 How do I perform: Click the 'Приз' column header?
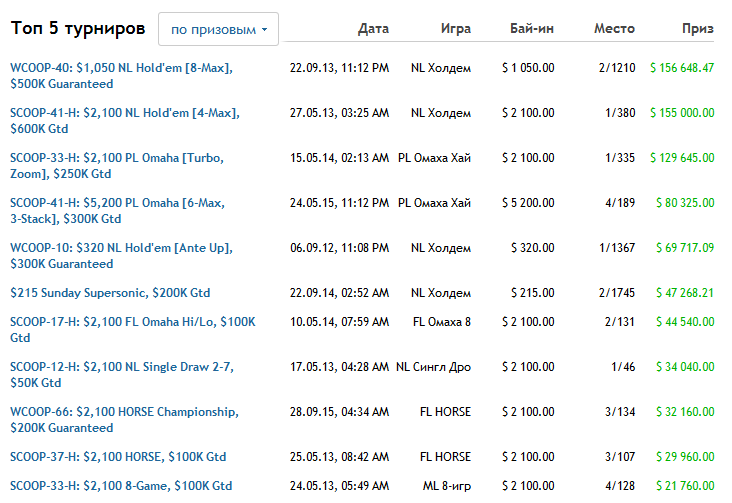pyautogui.click(x=697, y=29)
